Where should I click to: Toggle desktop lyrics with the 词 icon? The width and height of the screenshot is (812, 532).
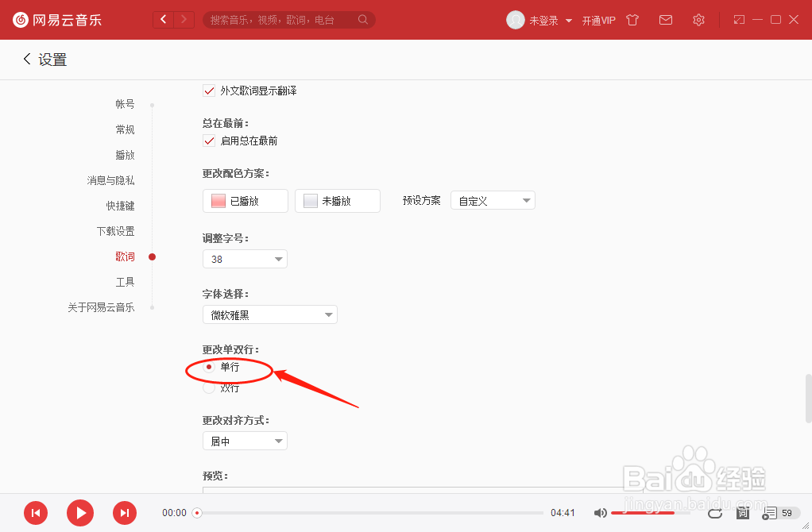(x=742, y=513)
